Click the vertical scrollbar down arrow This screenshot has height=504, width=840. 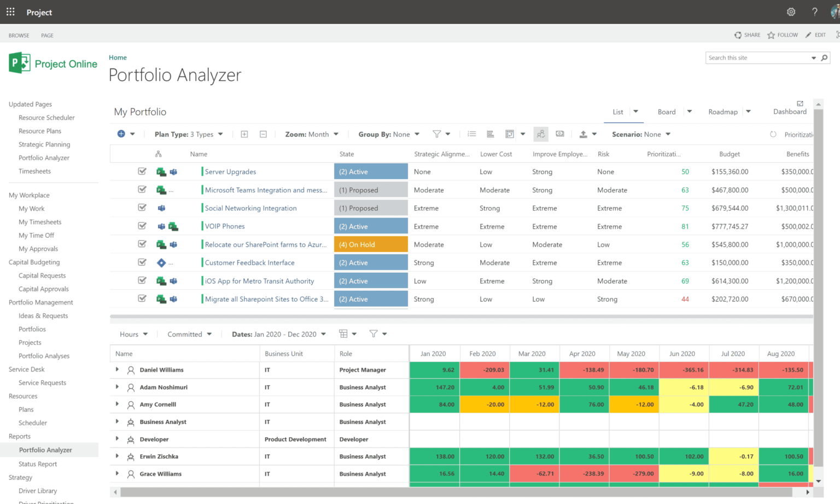click(x=819, y=481)
